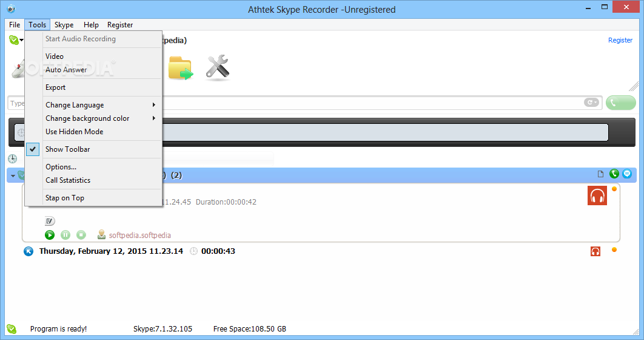The width and height of the screenshot is (644, 340).
Task: Click the top panel resize grip
Action: pyautogui.click(x=634, y=86)
